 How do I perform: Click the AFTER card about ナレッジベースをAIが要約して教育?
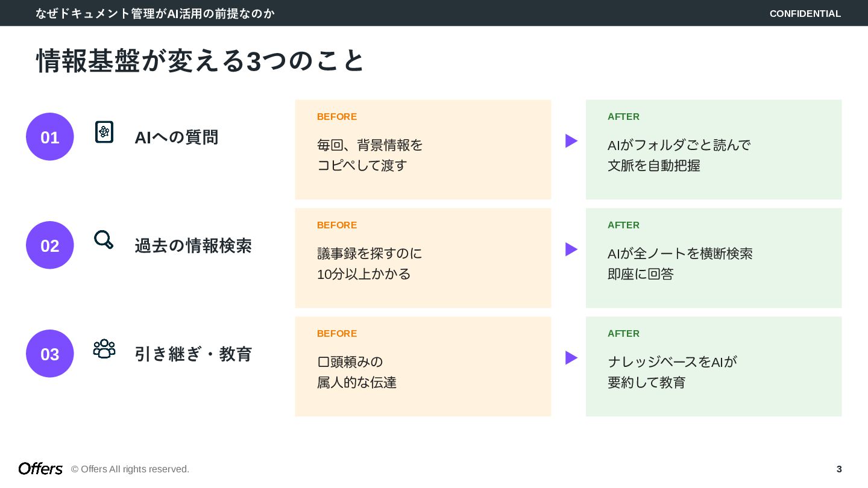714,366
